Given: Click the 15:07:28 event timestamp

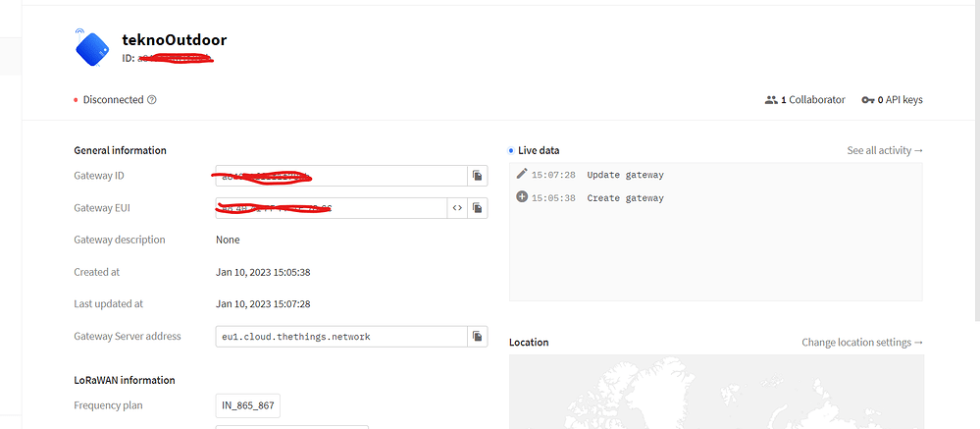Looking at the screenshot, I should tap(553, 175).
